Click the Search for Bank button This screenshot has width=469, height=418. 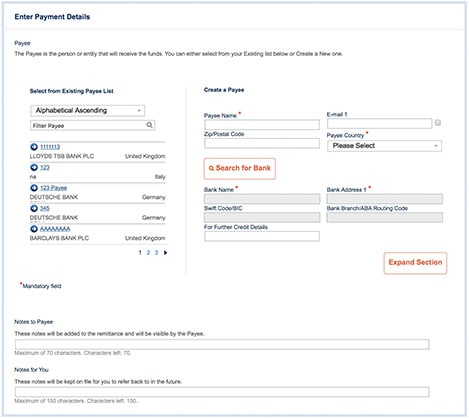(240, 168)
